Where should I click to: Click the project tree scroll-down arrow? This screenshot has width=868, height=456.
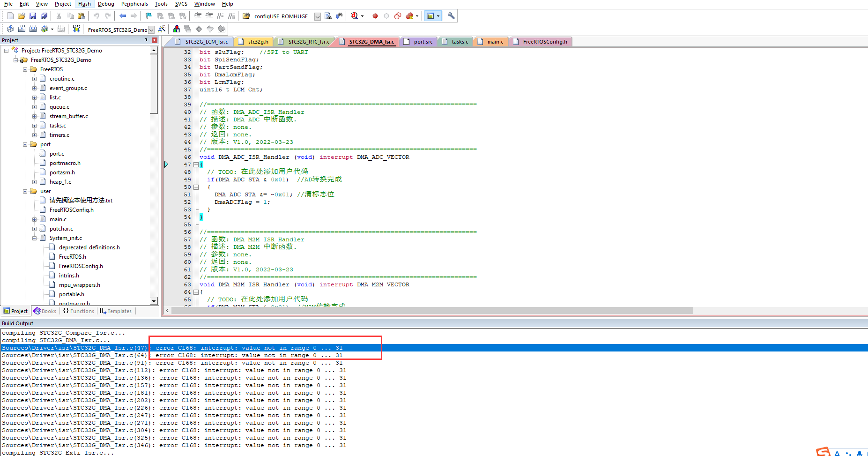point(154,301)
